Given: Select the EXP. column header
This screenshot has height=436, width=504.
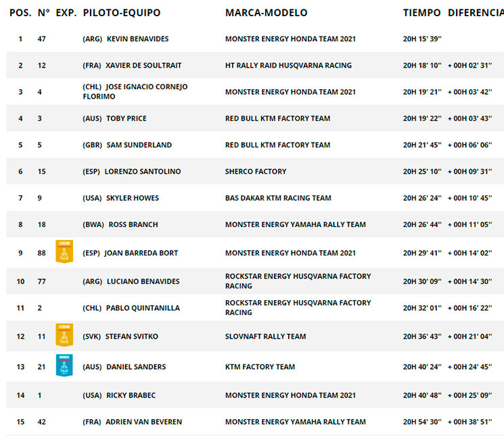Looking at the screenshot, I should point(66,13).
